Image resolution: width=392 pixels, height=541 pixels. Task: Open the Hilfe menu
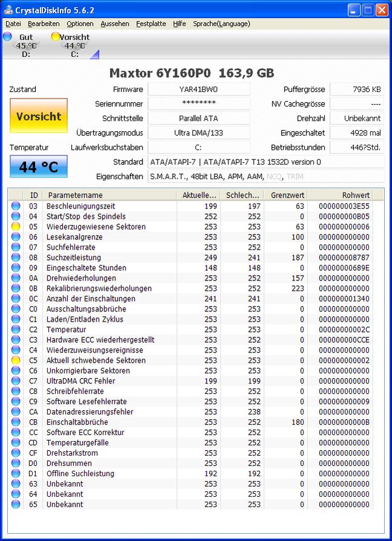tap(179, 24)
